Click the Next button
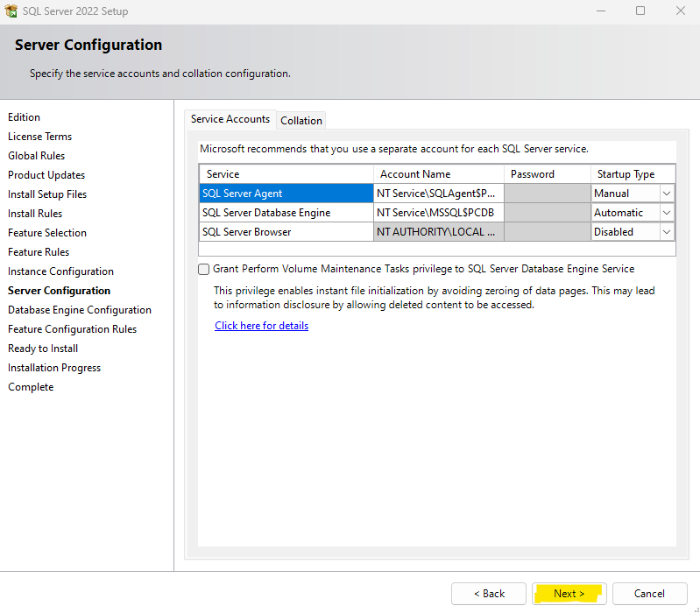 click(x=569, y=594)
